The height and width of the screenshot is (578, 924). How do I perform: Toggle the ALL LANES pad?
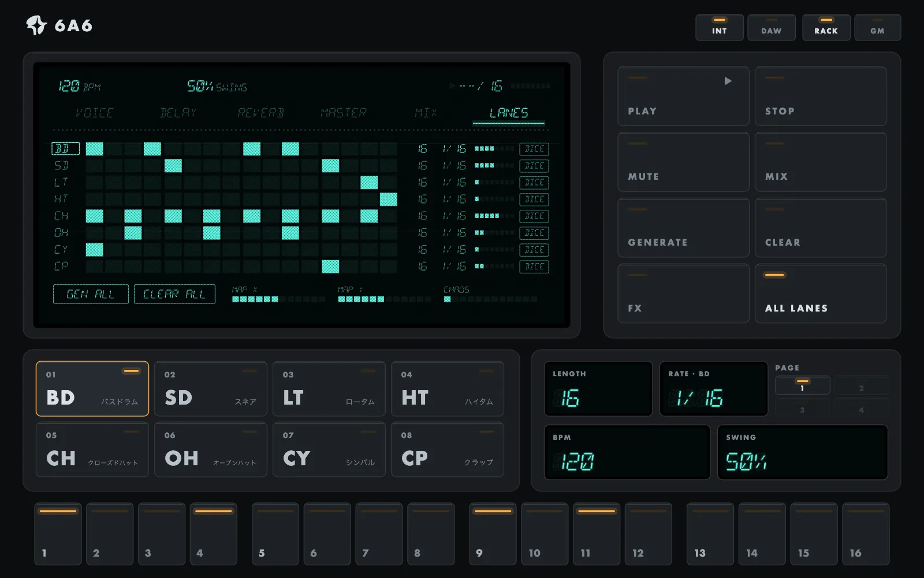(x=821, y=294)
